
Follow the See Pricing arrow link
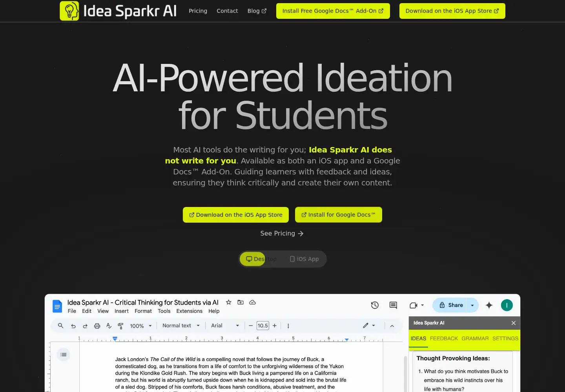click(x=282, y=233)
